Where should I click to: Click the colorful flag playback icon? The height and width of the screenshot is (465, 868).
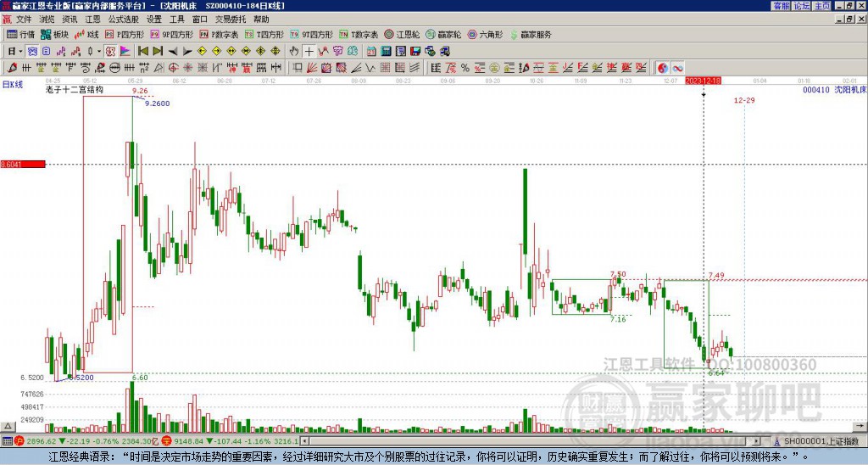[x=125, y=52]
